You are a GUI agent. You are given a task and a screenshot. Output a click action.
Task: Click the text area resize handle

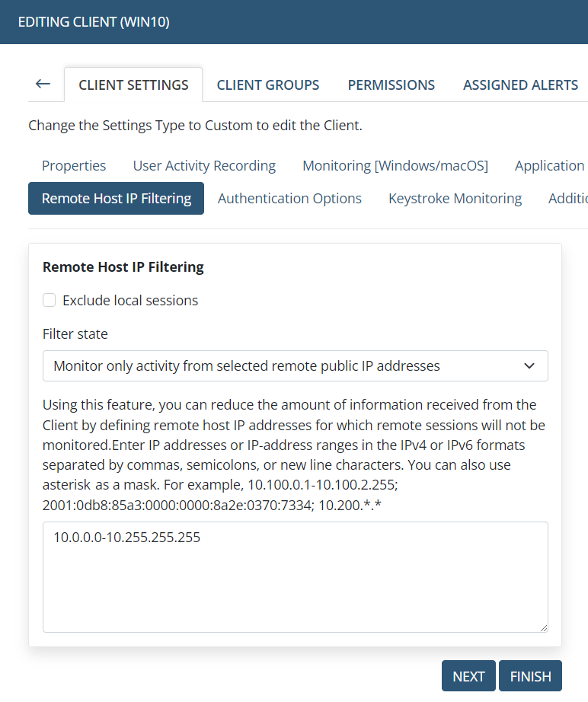pyautogui.click(x=543, y=627)
